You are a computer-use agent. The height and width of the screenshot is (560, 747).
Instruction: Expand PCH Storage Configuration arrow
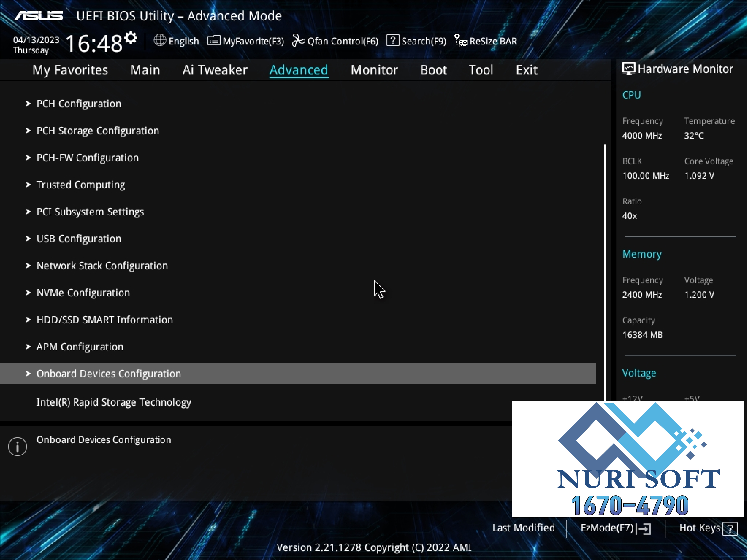pyautogui.click(x=28, y=131)
